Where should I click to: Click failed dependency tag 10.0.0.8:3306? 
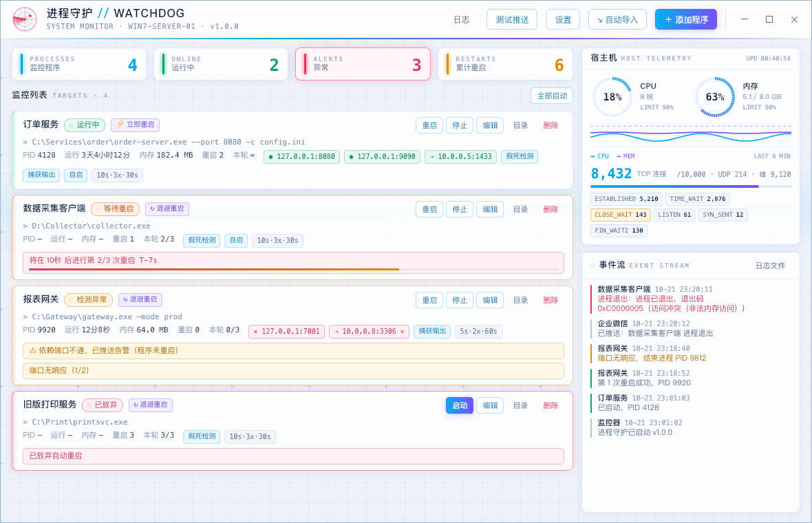(370, 332)
